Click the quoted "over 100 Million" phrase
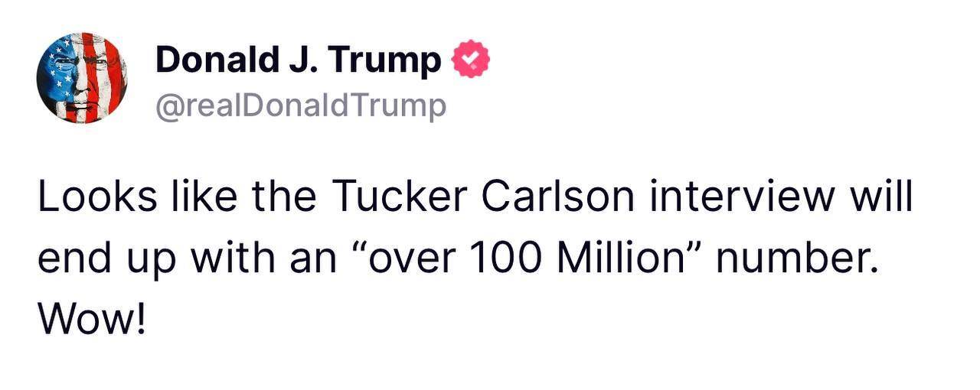980x390 pixels. [524, 258]
